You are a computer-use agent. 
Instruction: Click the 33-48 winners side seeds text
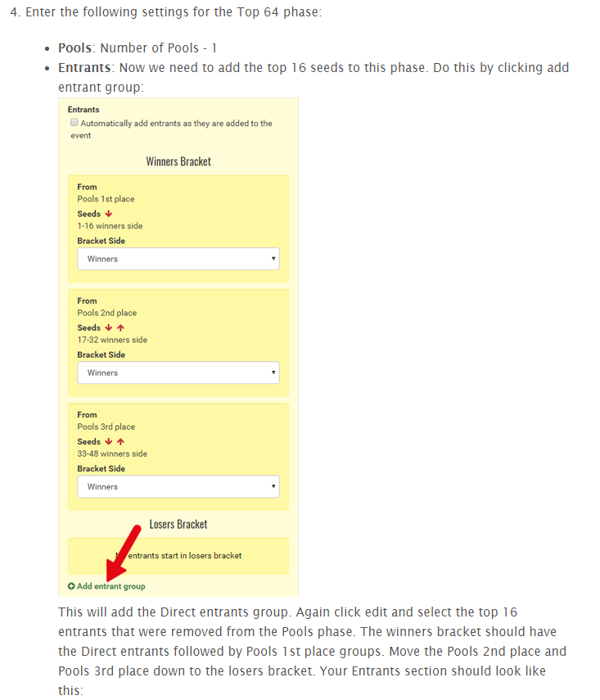coord(112,454)
